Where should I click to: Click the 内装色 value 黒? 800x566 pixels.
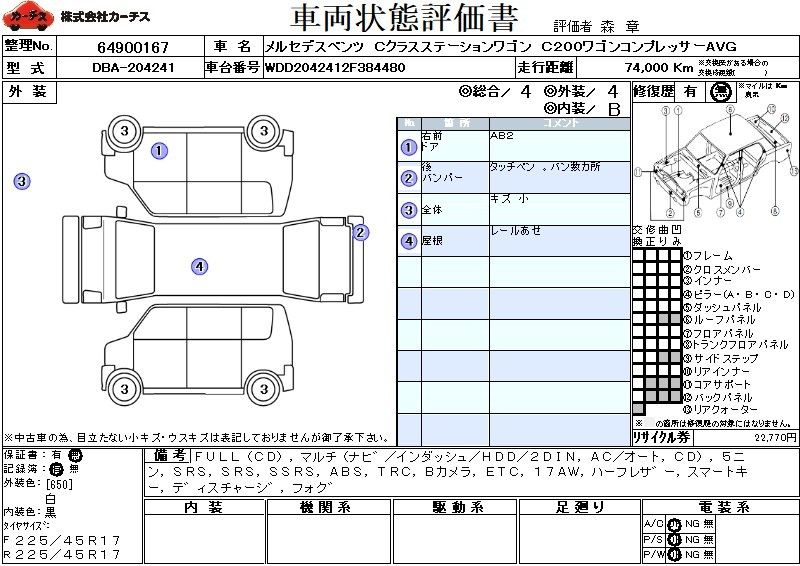(x=50, y=512)
